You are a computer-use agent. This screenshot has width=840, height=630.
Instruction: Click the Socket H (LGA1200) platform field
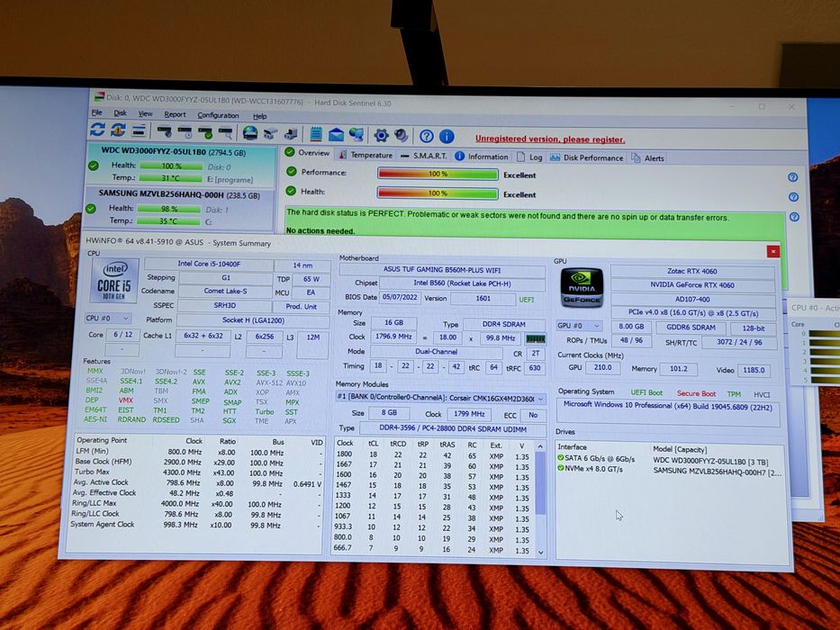pyautogui.click(x=253, y=320)
